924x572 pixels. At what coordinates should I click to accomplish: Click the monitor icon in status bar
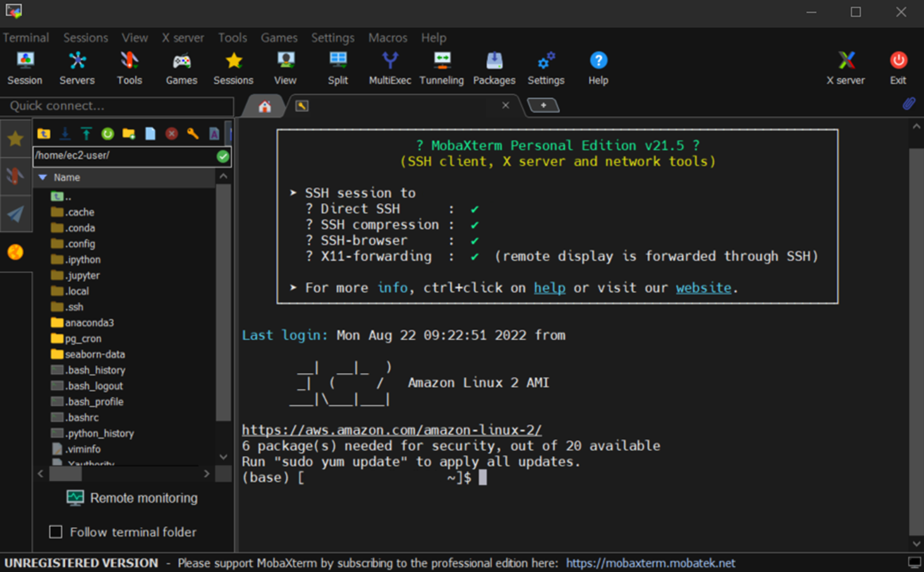click(x=914, y=562)
